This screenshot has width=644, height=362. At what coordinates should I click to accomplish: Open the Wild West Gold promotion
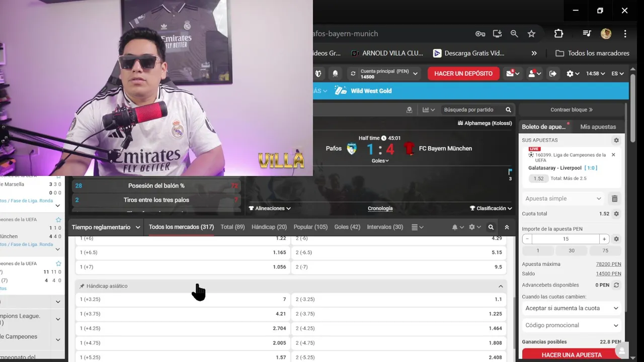363,91
